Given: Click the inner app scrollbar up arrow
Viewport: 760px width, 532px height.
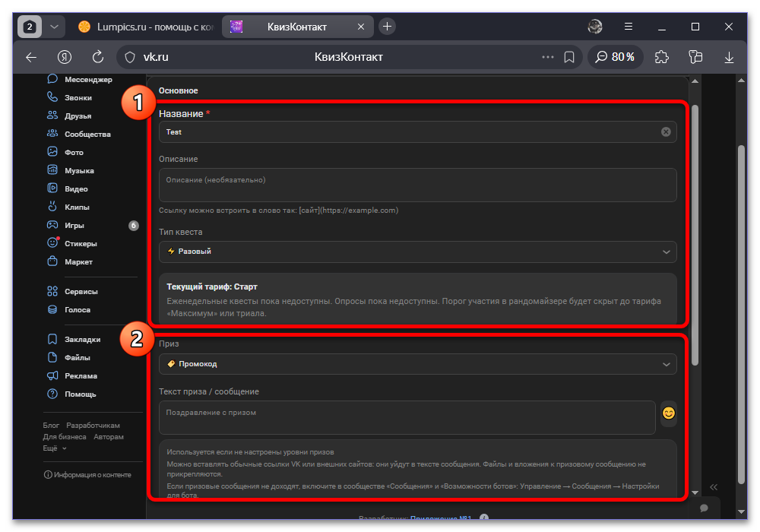Looking at the screenshot, I should click(695, 81).
